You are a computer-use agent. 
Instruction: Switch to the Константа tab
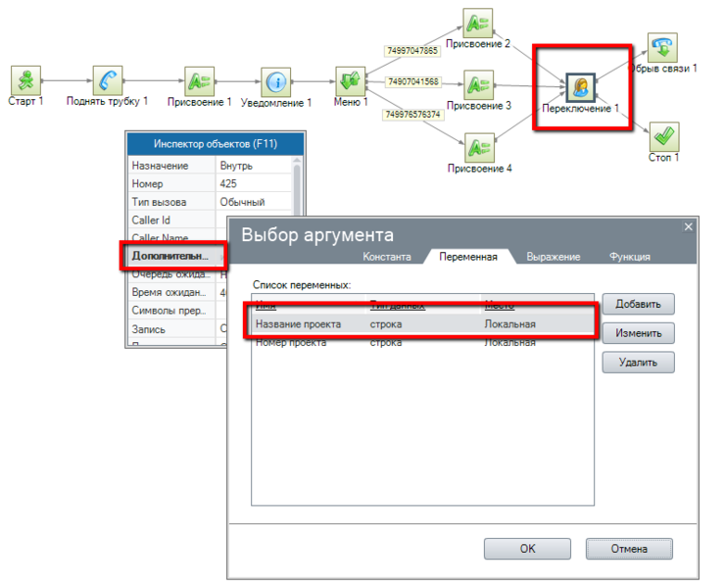point(386,257)
